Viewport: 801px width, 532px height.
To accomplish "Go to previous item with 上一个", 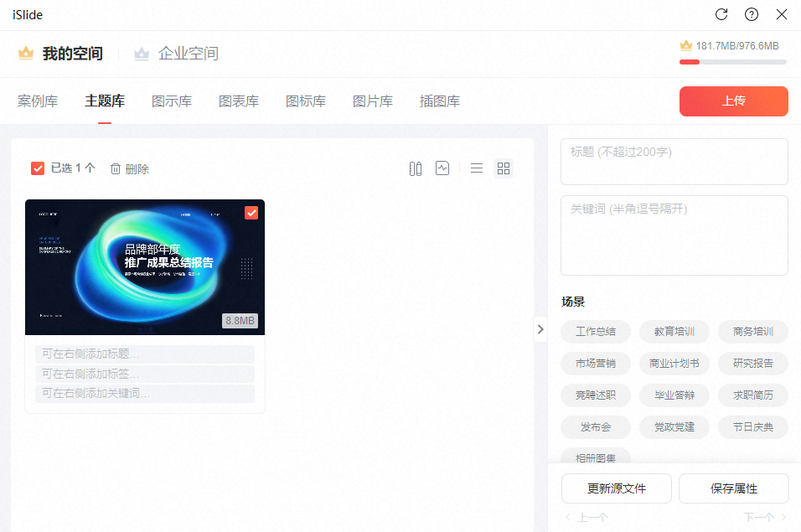I will (587, 518).
